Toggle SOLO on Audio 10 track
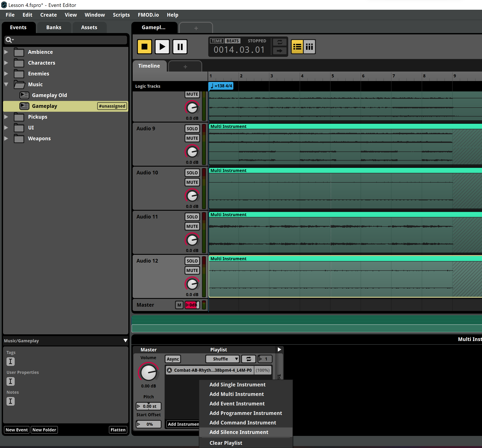 [192, 173]
